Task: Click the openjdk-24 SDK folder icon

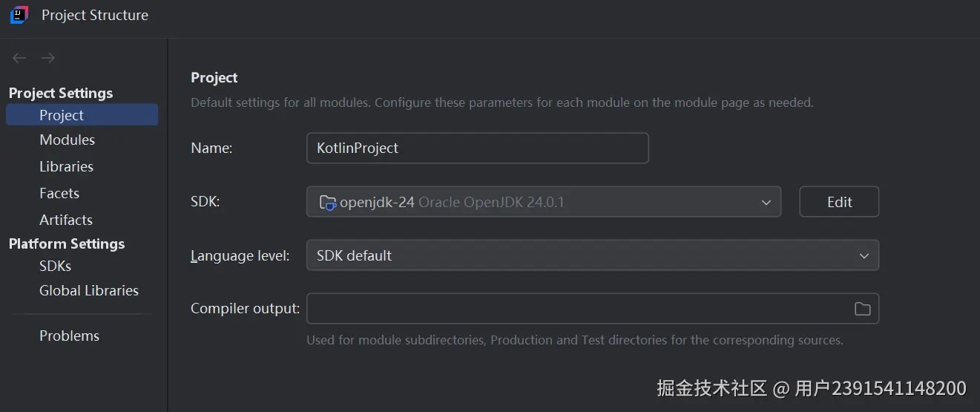Action: point(327,202)
